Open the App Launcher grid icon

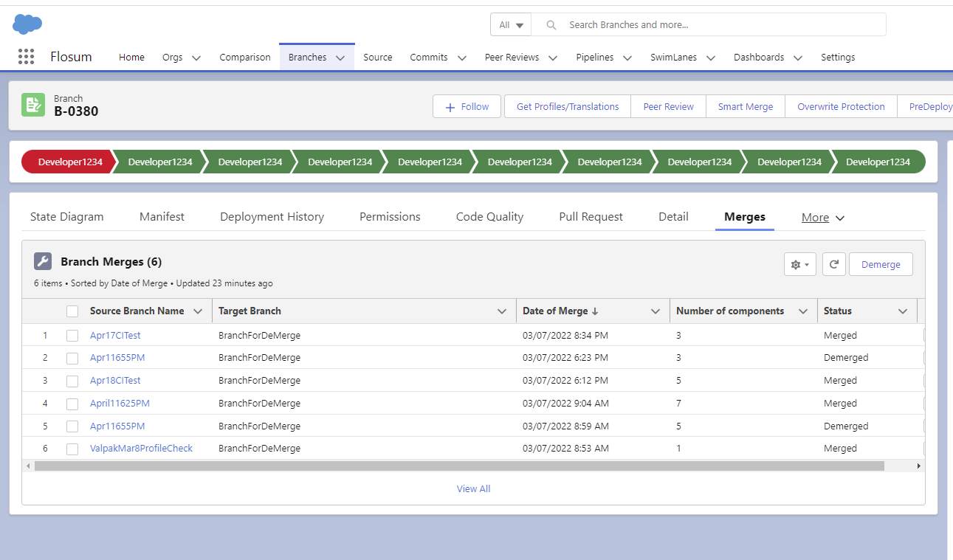pos(27,57)
